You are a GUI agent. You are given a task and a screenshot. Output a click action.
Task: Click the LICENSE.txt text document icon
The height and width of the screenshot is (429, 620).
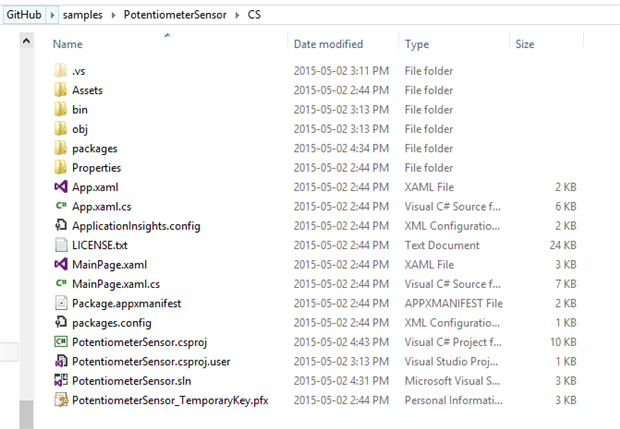point(60,245)
